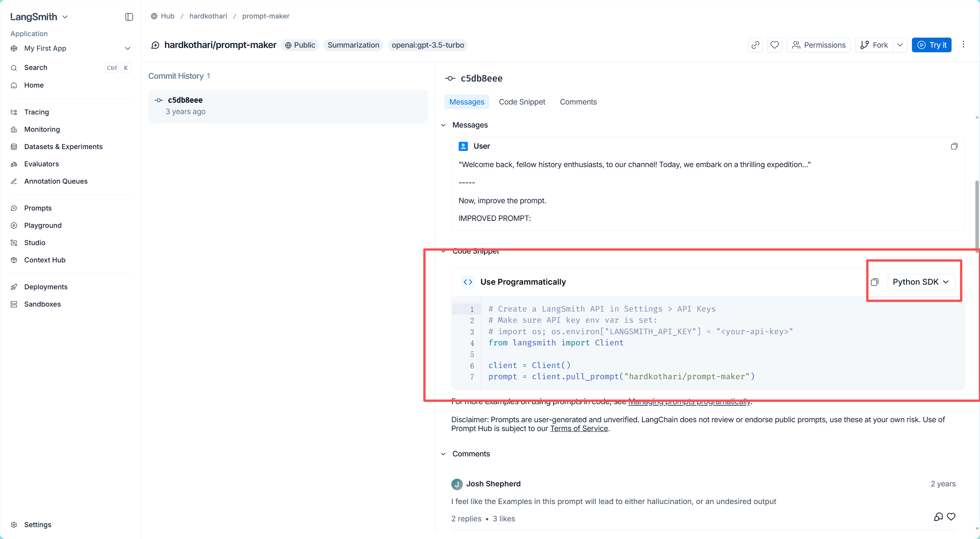The height and width of the screenshot is (539, 980).
Task: Collapse the Messages section
Action: pyautogui.click(x=443, y=125)
